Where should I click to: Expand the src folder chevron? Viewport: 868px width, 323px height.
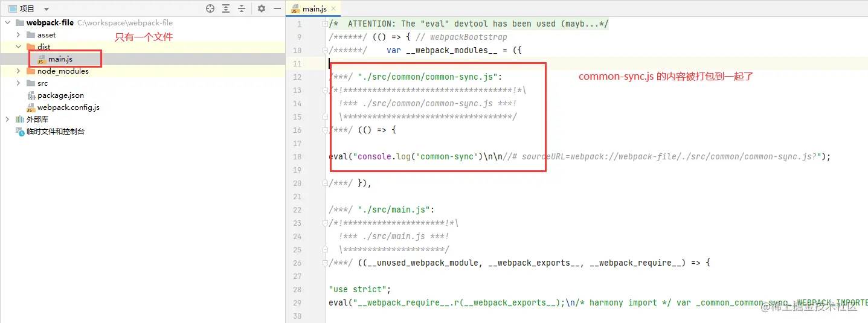click(x=19, y=83)
